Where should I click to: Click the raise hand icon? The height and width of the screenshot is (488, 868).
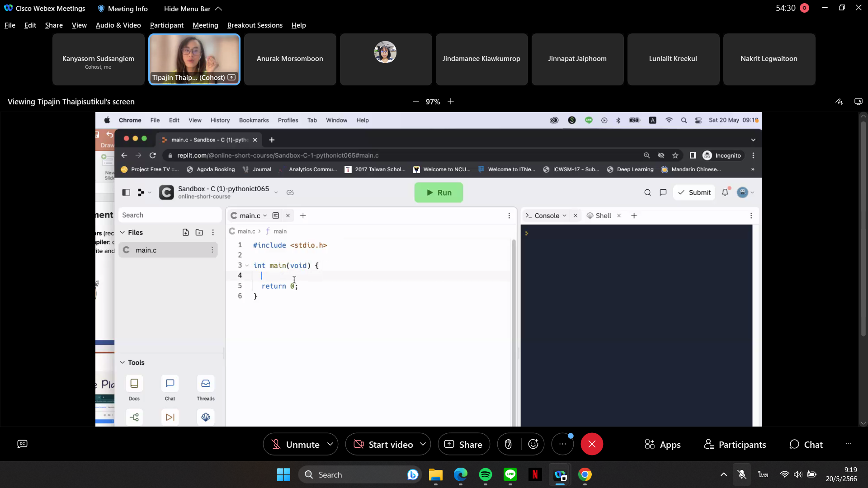509,444
